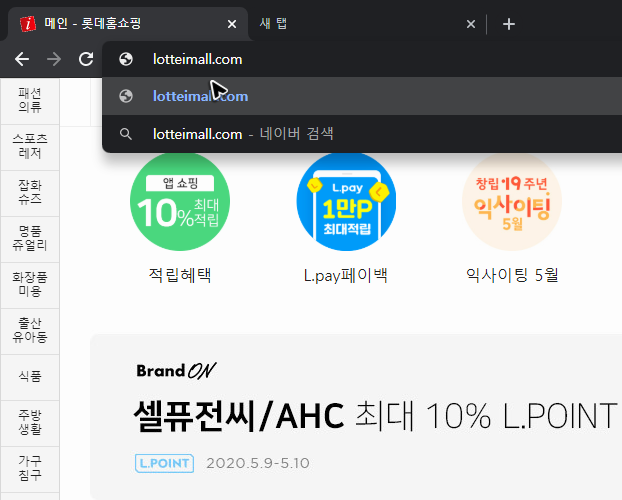Viewport: 622px width, 500px height.
Task: Open a new tab with plus button
Action: (509, 24)
